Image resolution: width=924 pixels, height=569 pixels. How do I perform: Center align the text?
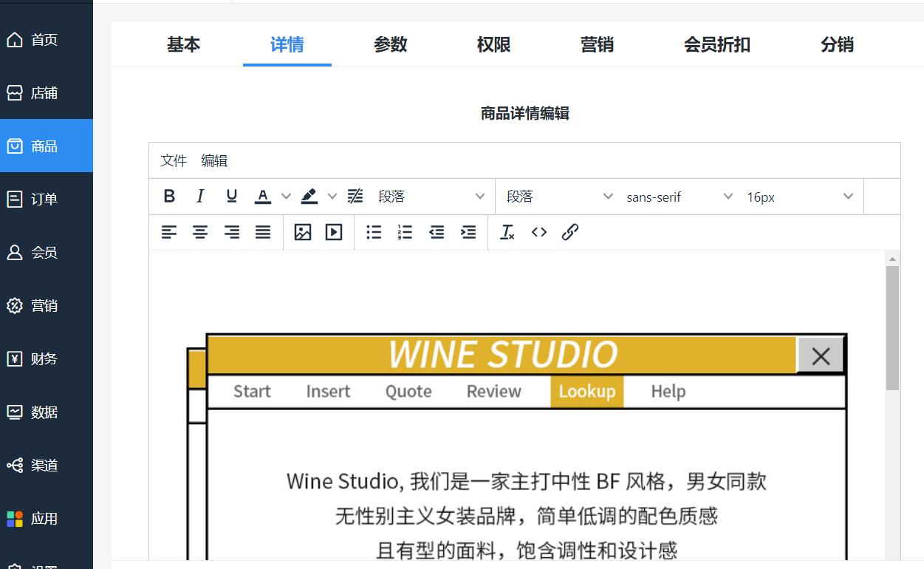tap(200, 233)
